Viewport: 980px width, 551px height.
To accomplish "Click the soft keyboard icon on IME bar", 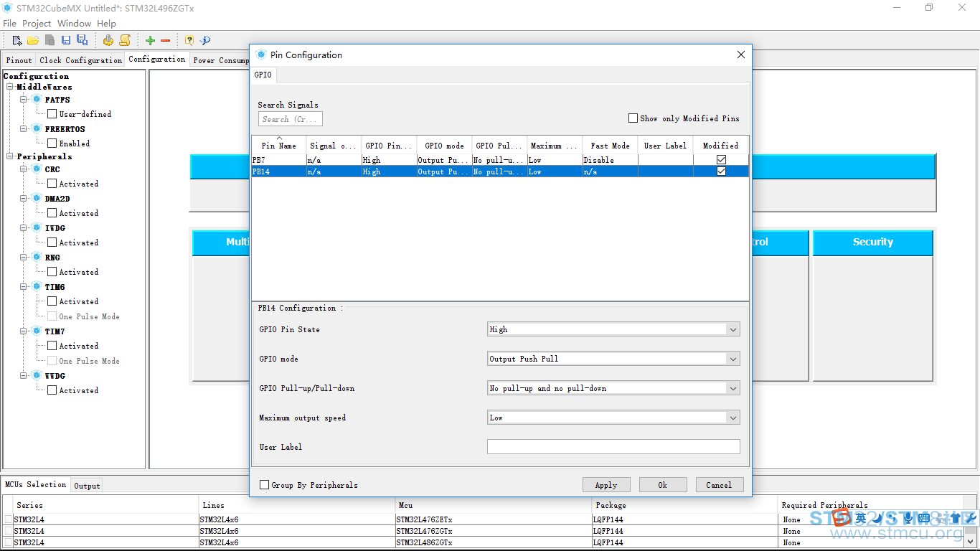I will tap(924, 518).
